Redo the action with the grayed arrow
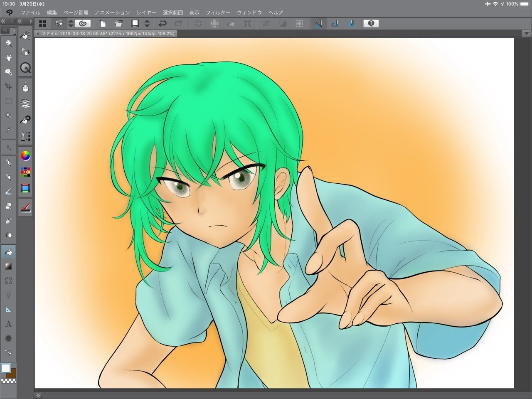Image resolution: width=532 pixels, height=399 pixels. (179, 24)
